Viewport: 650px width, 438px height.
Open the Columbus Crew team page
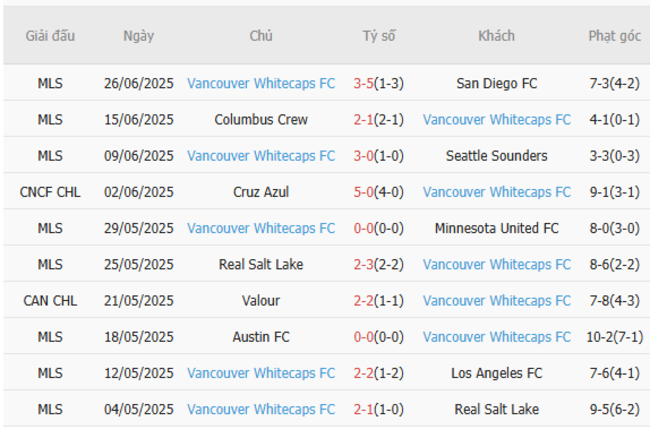pyautogui.click(x=261, y=120)
